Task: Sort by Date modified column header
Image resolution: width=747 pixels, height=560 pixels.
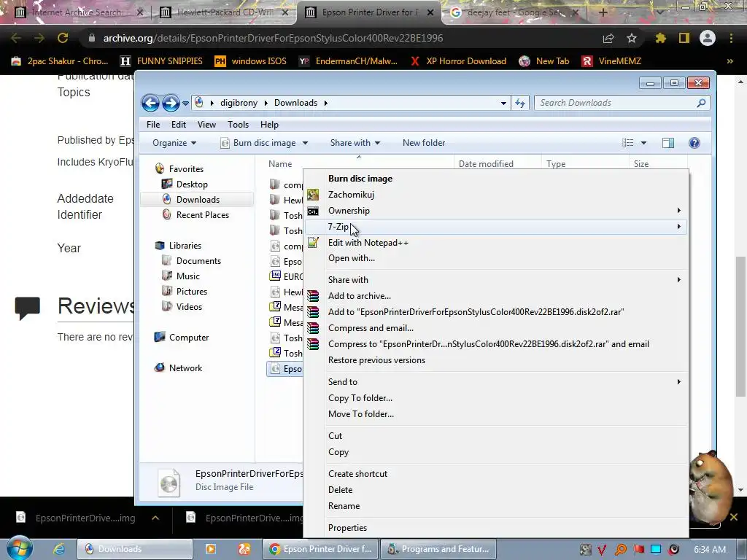Action: pyautogui.click(x=486, y=164)
